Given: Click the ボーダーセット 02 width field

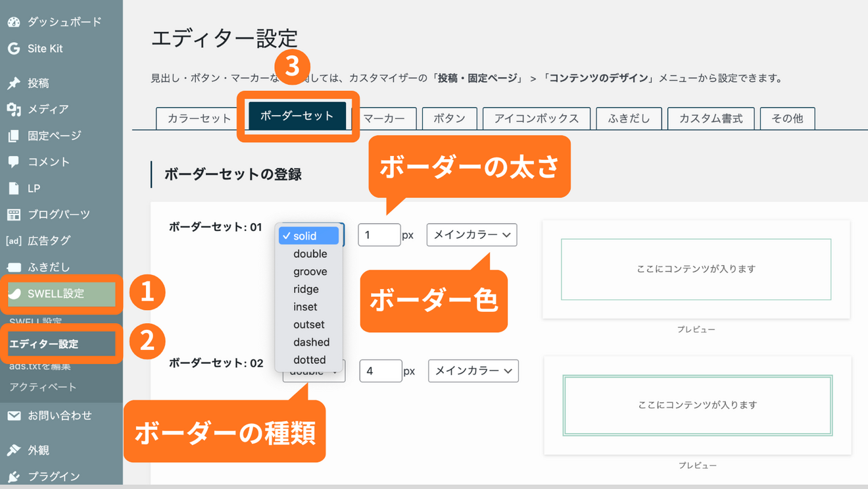Looking at the screenshot, I should click(x=381, y=371).
